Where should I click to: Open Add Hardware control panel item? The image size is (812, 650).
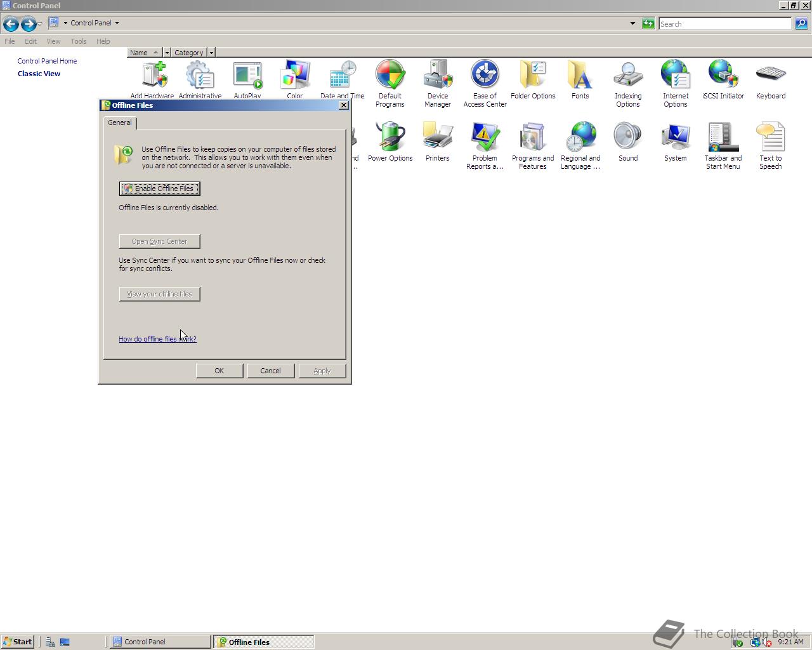[x=153, y=79]
